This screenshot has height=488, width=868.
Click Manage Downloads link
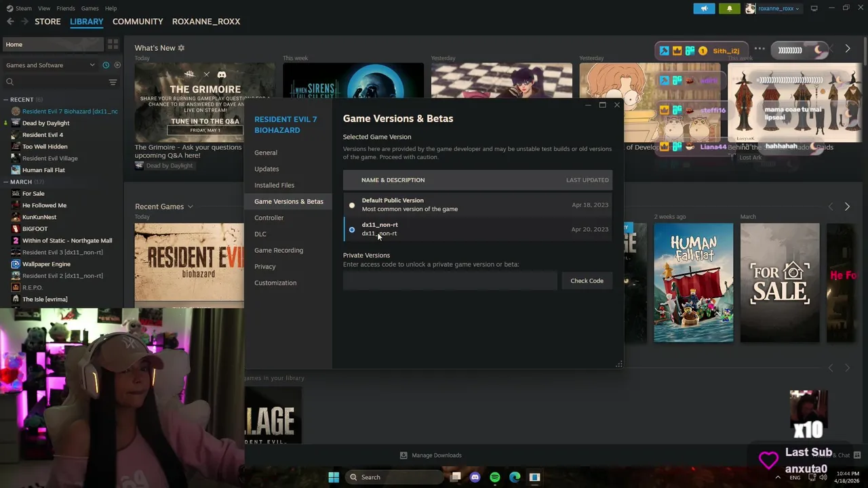click(x=436, y=455)
